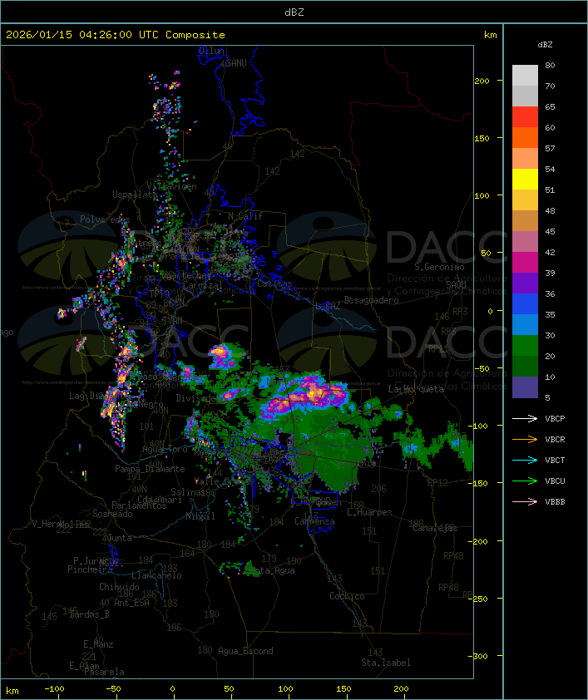Select the magenta 39-42 dBZ swatch
Screen dimensions: 588x700
[525, 262]
